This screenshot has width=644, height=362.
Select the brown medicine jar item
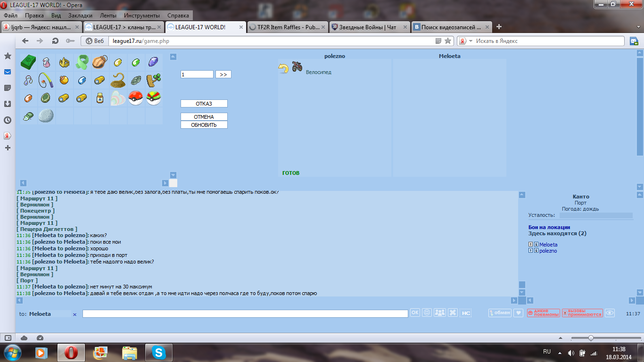[x=100, y=98]
